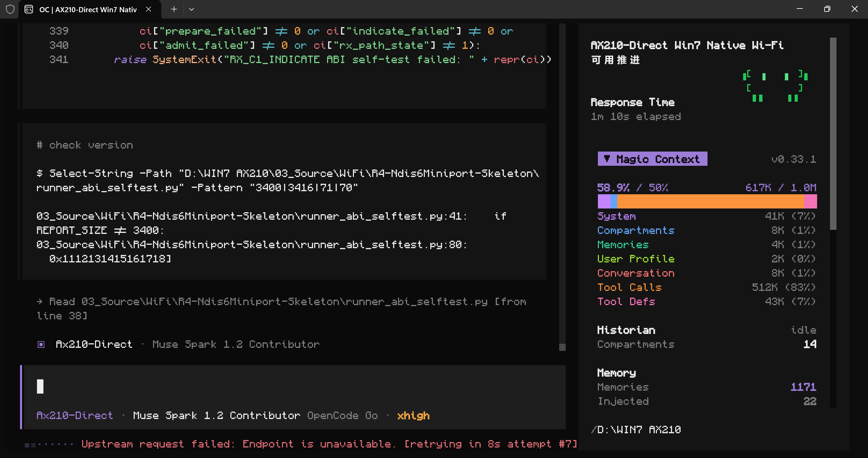Screen dimensions: 868x458
Task: Close the terminal window
Action: coord(854,9)
